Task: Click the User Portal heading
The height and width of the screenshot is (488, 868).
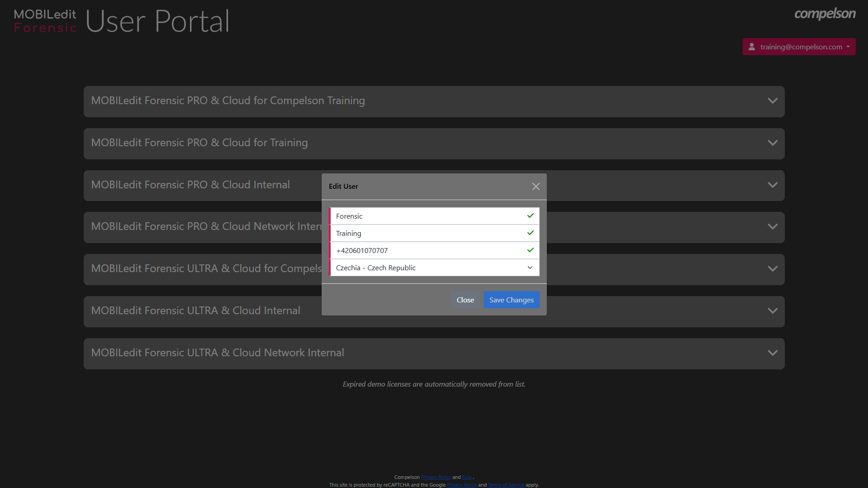Action: tap(157, 21)
